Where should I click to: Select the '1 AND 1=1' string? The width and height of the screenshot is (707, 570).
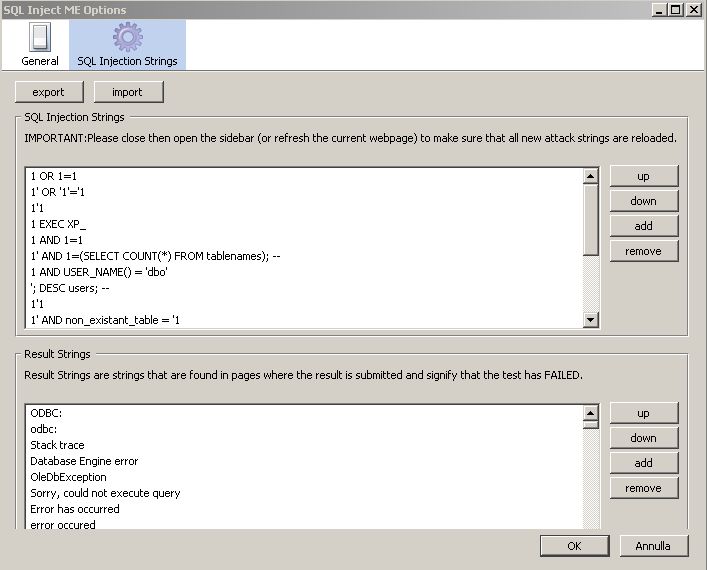point(304,240)
